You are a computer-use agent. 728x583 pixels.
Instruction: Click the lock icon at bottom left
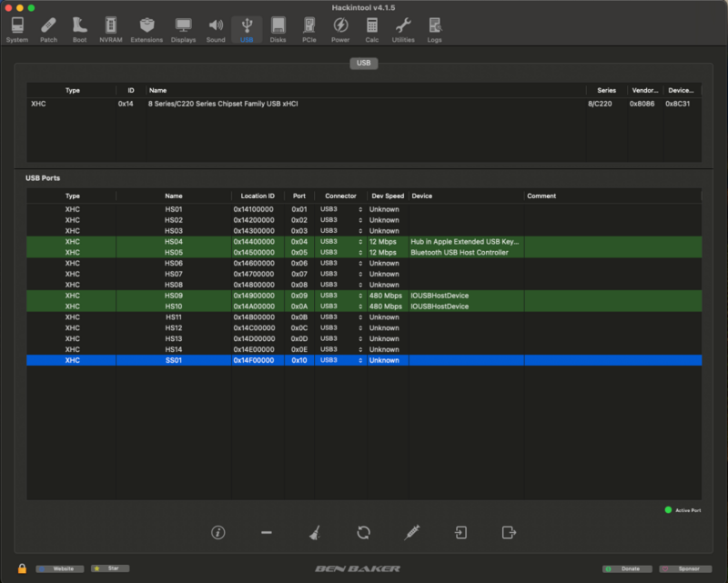(x=22, y=568)
